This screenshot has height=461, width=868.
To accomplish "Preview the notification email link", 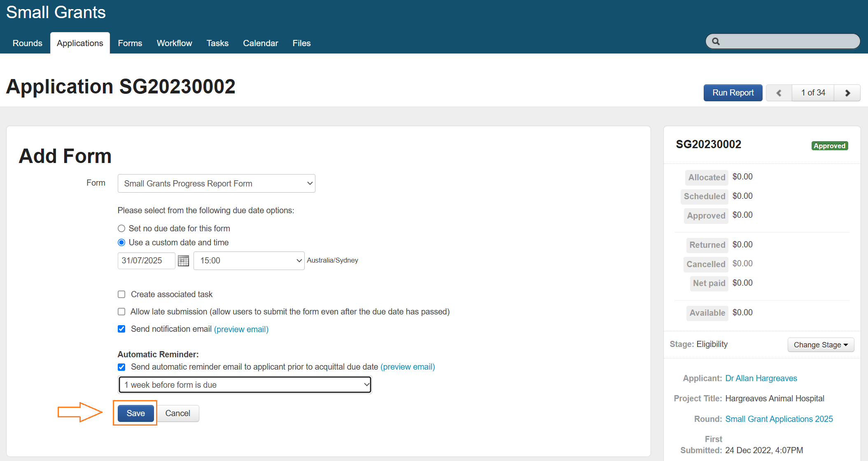I will tap(241, 329).
